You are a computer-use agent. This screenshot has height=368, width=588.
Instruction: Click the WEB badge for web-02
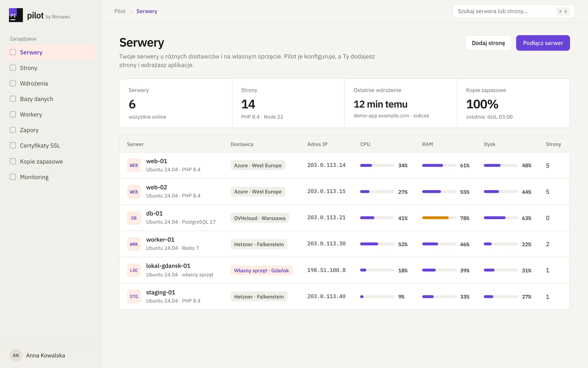click(x=134, y=192)
